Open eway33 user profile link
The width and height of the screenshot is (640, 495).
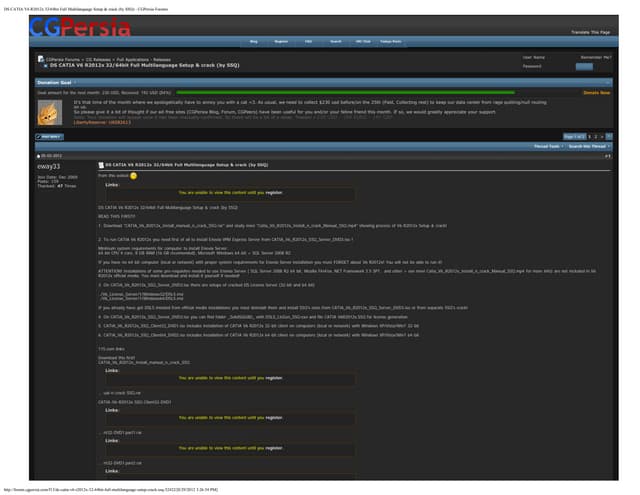click(x=48, y=166)
